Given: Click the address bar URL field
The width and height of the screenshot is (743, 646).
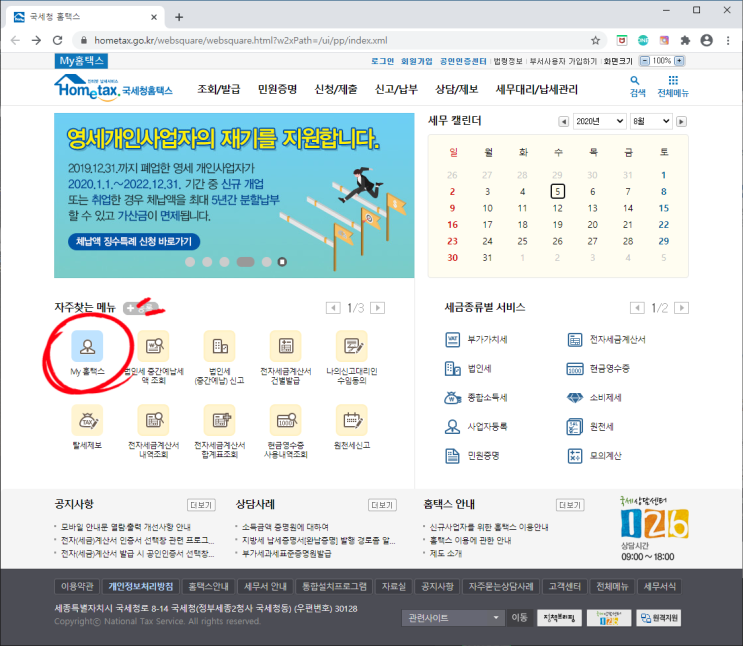Looking at the screenshot, I should pyautogui.click(x=332, y=41).
